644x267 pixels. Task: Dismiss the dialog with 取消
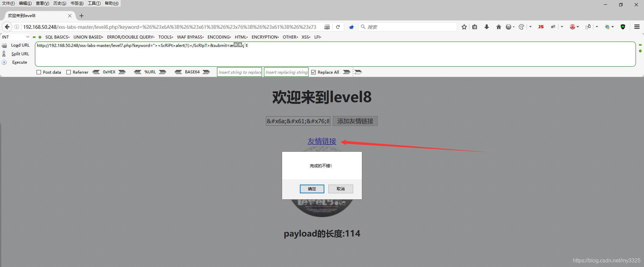(x=341, y=189)
